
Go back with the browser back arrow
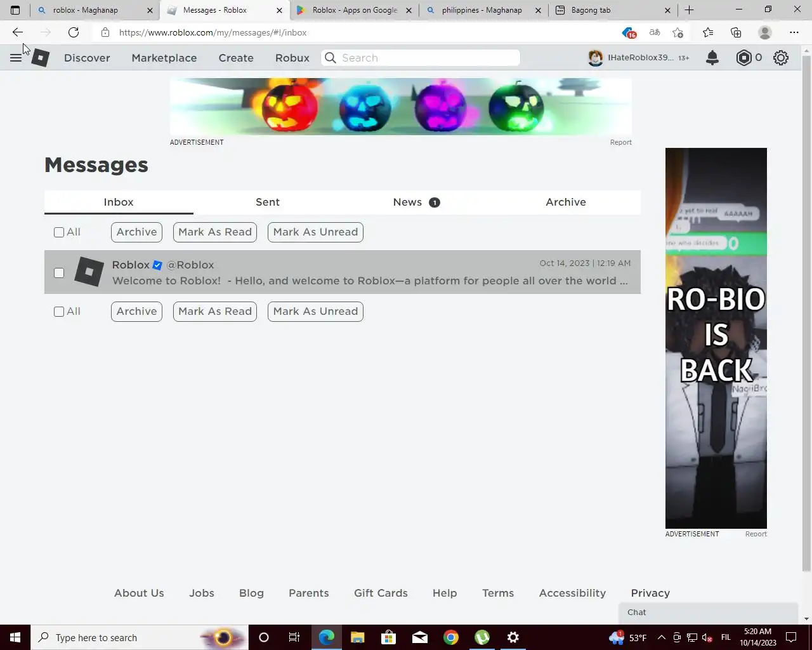[x=18, y=32]
